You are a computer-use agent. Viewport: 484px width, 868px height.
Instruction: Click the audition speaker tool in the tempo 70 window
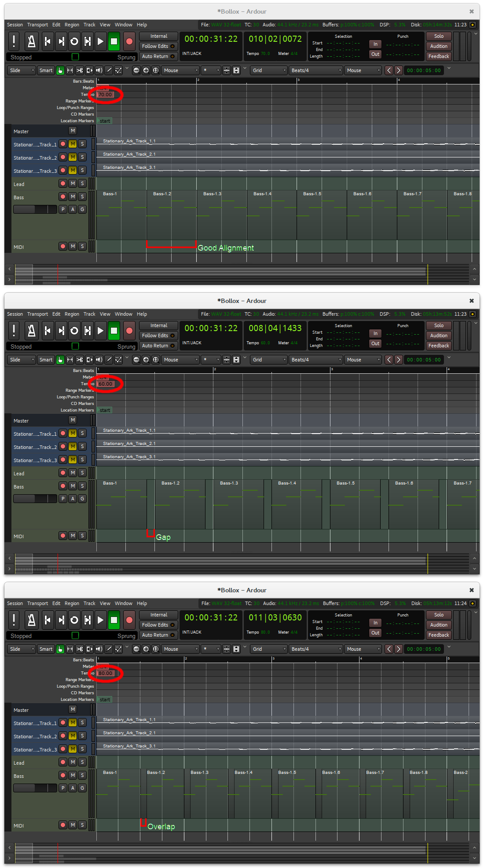99,70
